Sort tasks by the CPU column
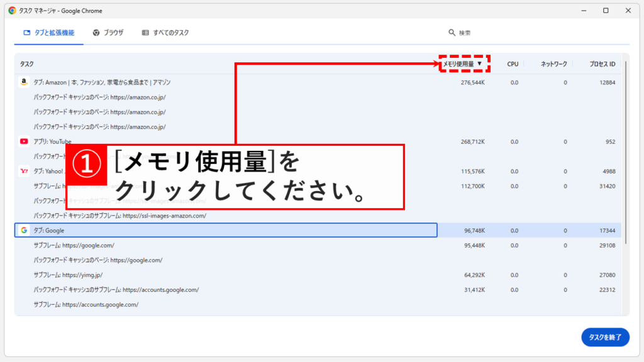This screenshot has width=644, height=362. [513, 63]
